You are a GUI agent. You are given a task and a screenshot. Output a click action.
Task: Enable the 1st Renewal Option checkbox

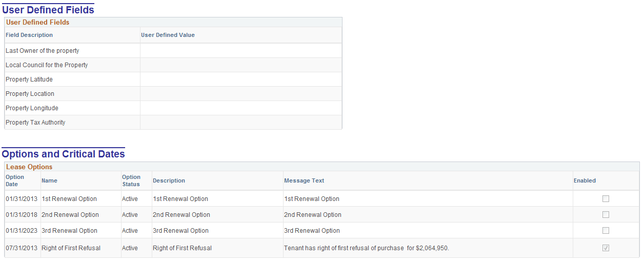pos(606,199)
